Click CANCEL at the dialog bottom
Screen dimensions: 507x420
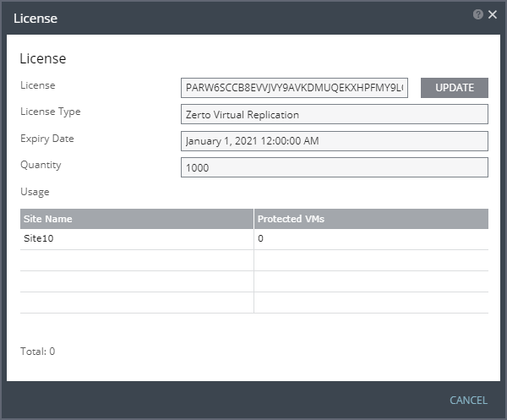tap(468, 401)
